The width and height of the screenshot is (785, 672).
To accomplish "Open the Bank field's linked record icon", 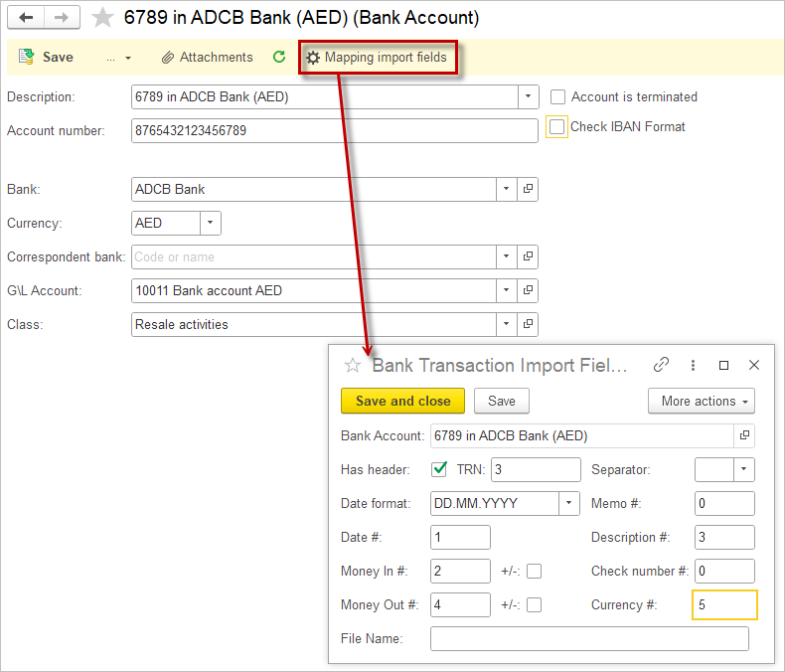I will (x=528, y=189).
